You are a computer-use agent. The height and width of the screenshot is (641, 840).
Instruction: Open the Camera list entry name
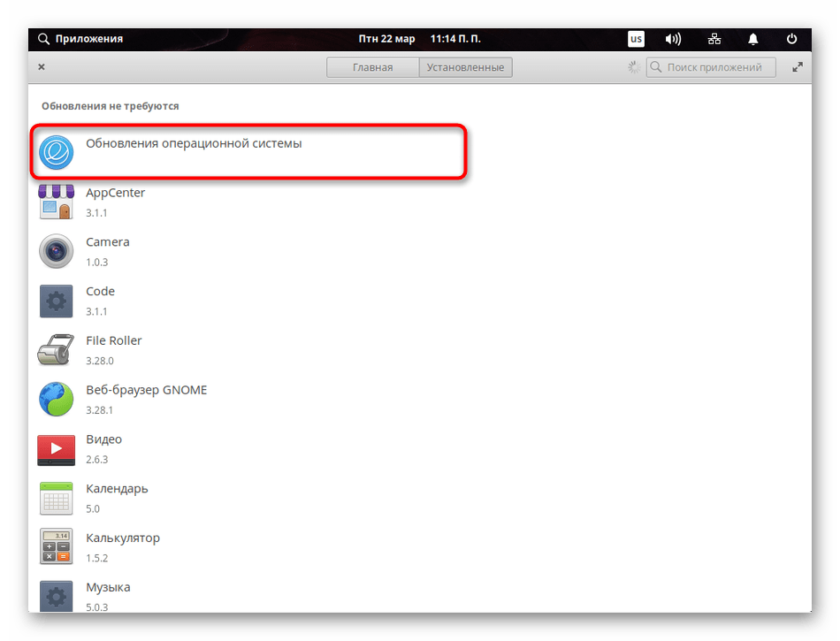pyautogui.click(x=108, y=242)
